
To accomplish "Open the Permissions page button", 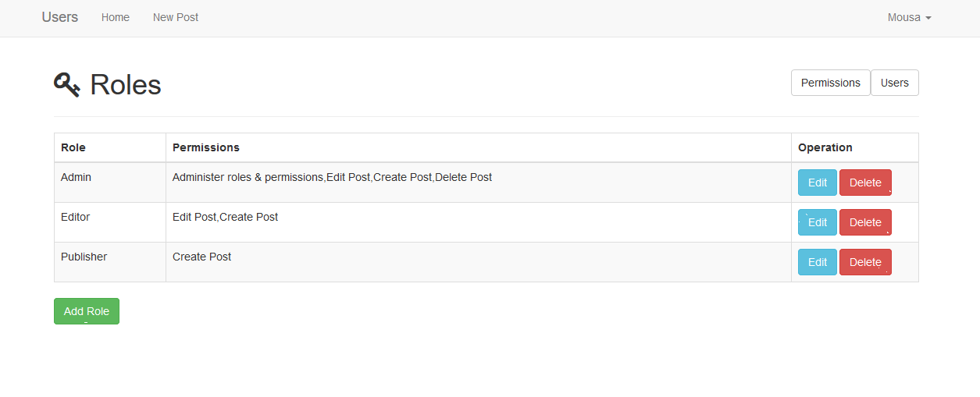I will click(830, 83).
